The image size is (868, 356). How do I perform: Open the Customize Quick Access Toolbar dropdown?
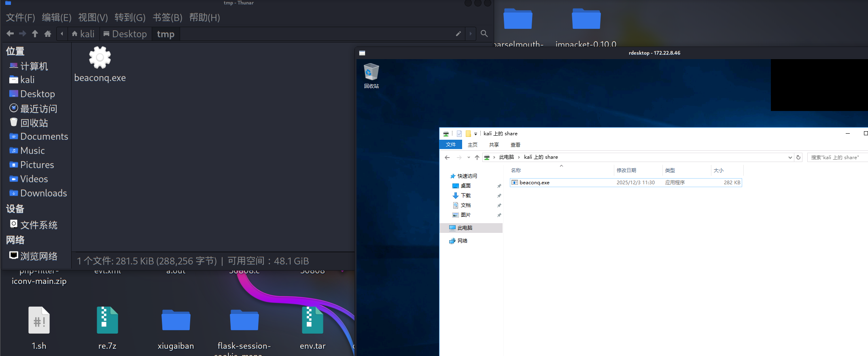(475, 134)
